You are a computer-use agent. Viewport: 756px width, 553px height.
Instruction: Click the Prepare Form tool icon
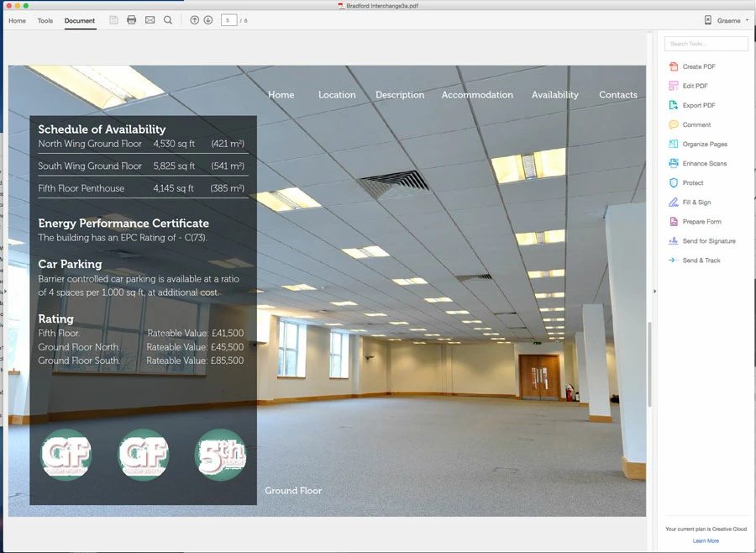point(674,222)
